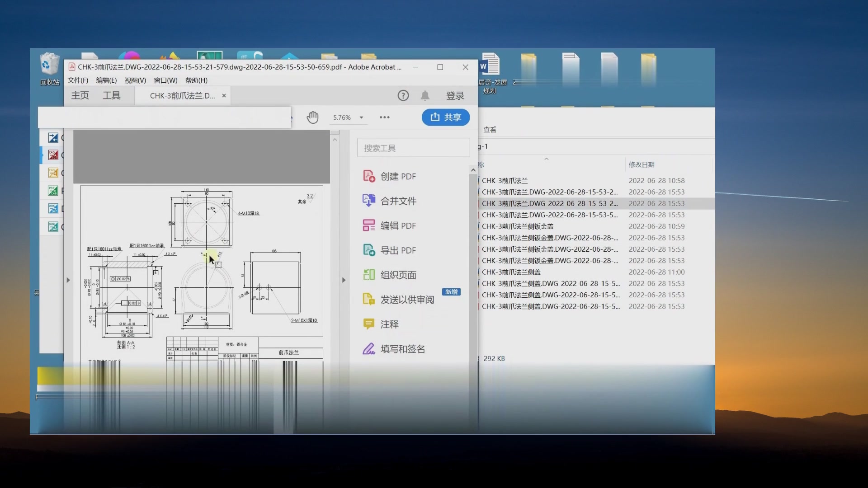Open the 帮助(H) menu
868x488 pixels.
pyautogui.click(x=196, y=80)
